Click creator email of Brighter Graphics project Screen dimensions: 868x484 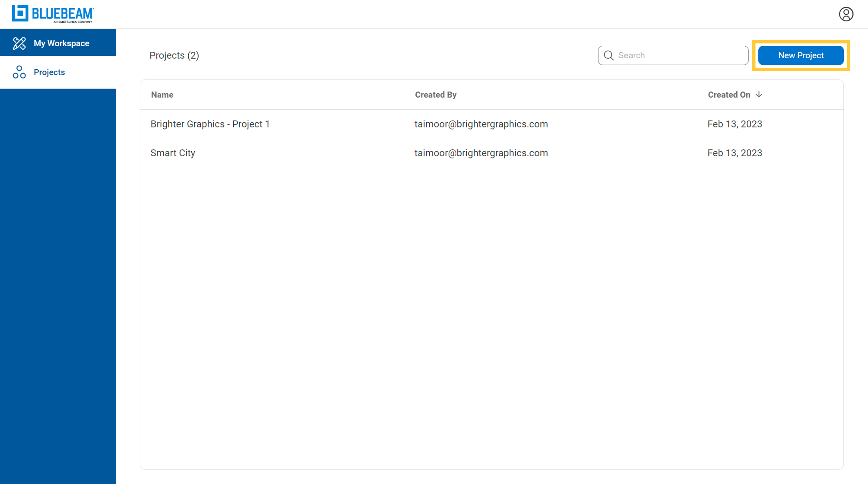pos(481,124)
